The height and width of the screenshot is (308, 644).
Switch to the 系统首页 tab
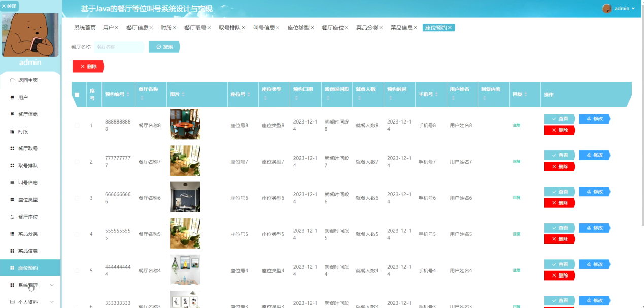85,28
